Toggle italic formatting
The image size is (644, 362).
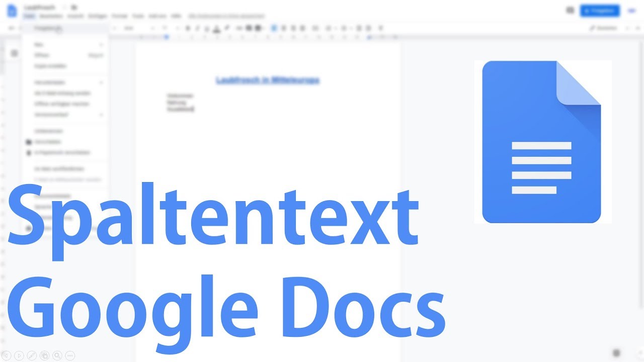point(197,28)
